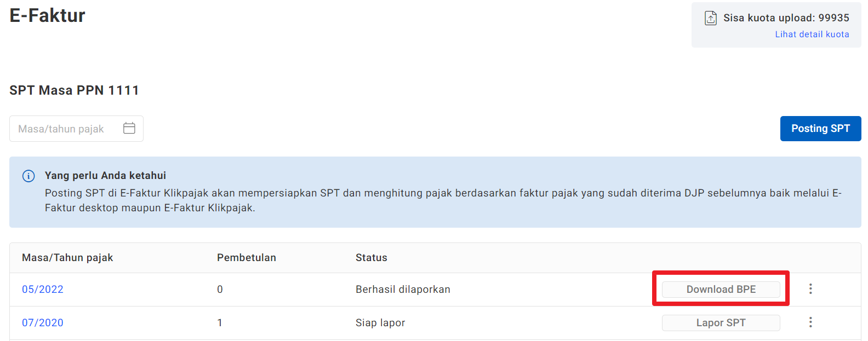The image size is (868, 341).
Task: Open the 05/2022 tax period link
Action: [43, 290]
